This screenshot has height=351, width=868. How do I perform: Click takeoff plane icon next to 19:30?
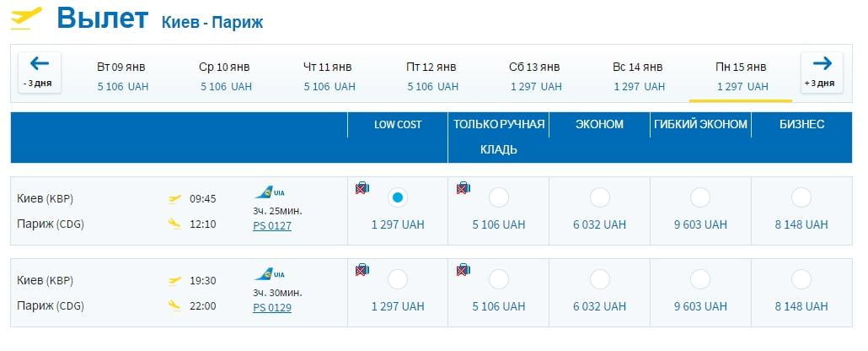tap(174, 281)
